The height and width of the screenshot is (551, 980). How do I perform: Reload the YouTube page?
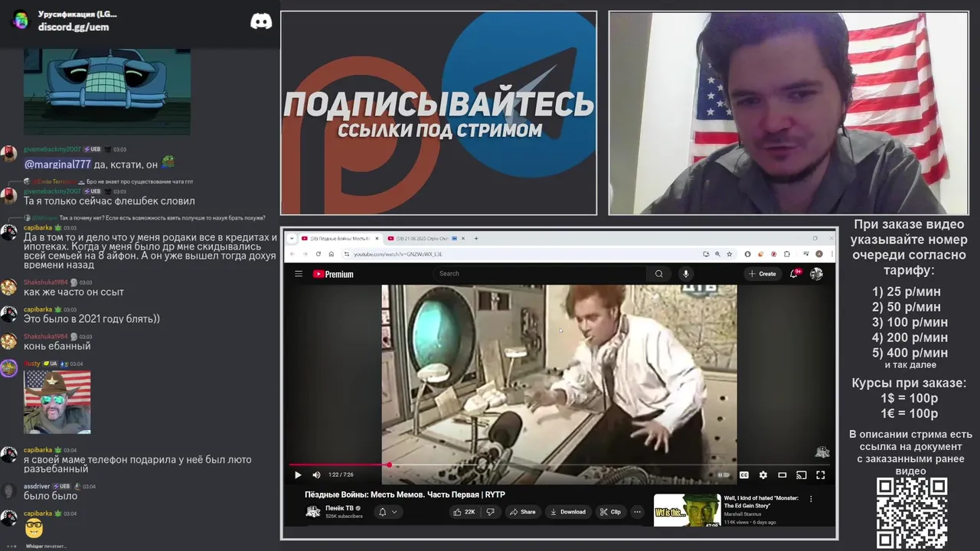coord(318,254)
